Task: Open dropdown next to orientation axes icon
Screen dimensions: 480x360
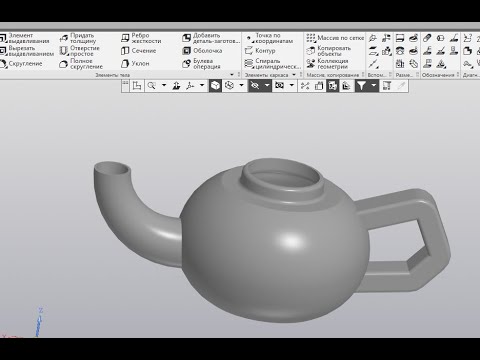Action: [x=202, y=86]
